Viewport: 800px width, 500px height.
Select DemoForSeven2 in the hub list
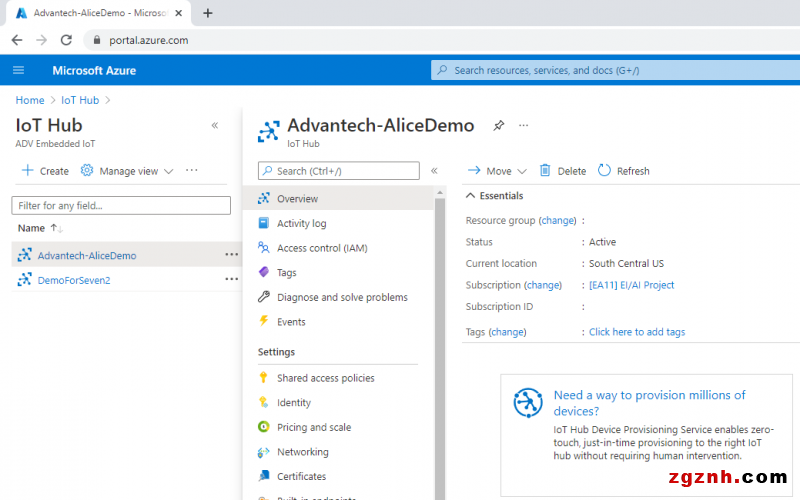click(74, 280)
